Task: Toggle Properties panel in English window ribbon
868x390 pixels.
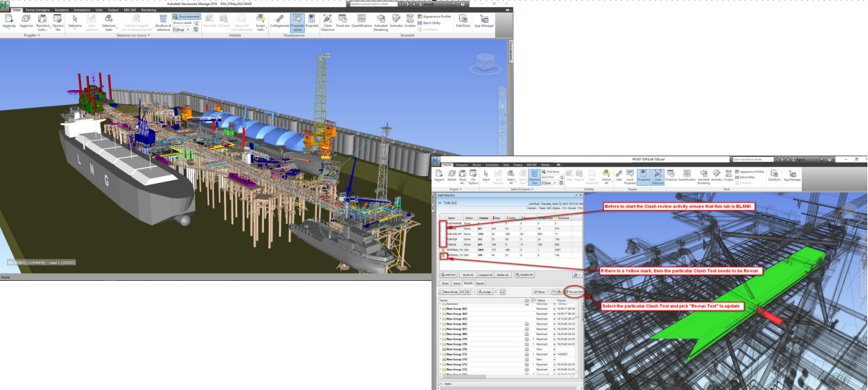Action: [x=643, y=176]
